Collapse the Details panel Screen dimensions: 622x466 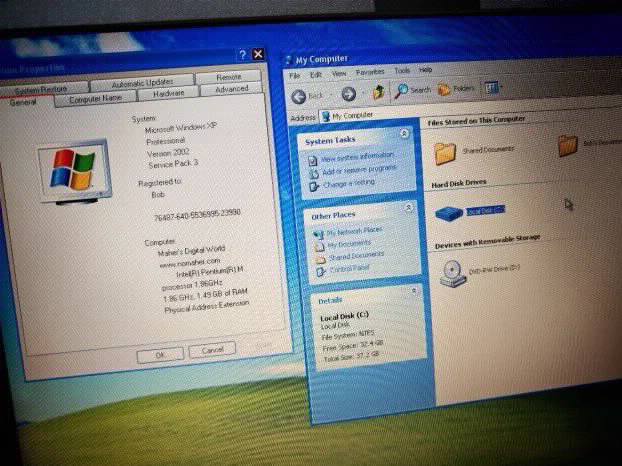[x=414, y=291]
